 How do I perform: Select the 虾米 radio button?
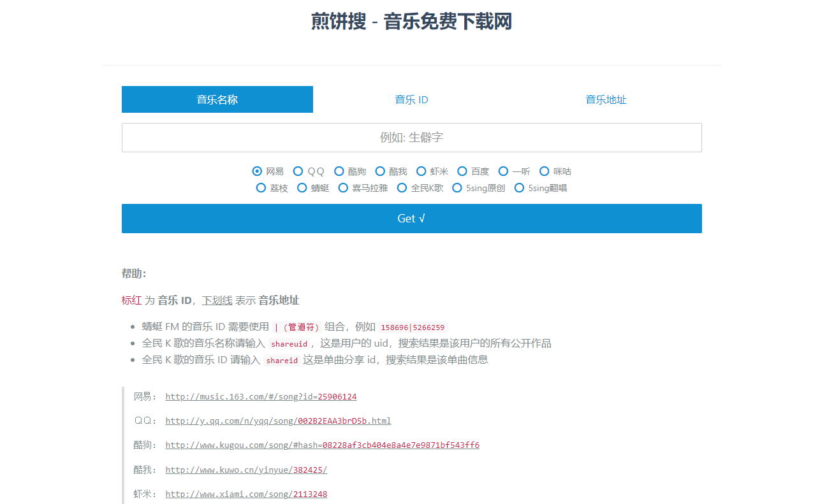[421, 171]
